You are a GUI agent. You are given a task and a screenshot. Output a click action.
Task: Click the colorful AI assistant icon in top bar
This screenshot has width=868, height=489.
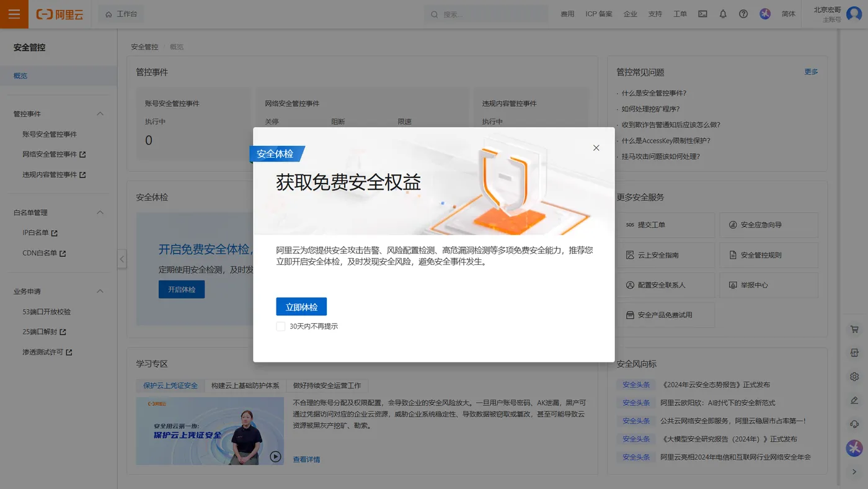[x=765, y=14]
